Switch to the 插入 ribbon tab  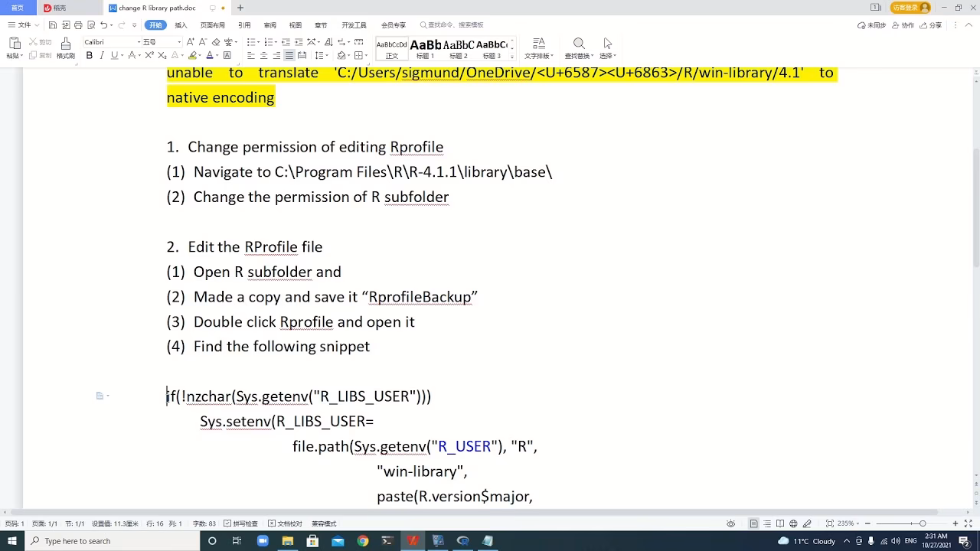tap(180, 24)
